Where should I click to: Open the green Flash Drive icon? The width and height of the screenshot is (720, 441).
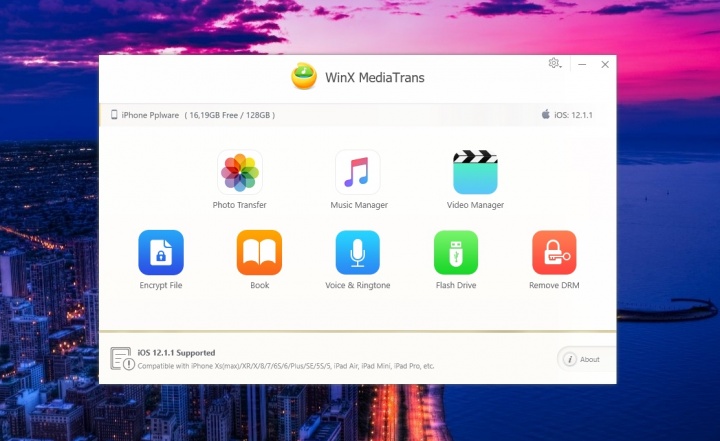point(456,252)
